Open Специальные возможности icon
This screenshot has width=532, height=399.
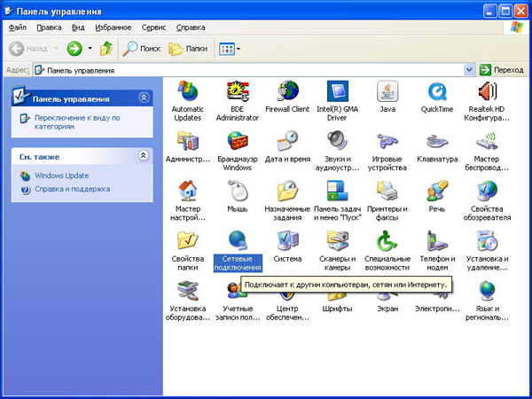click(x=387, y=240)
